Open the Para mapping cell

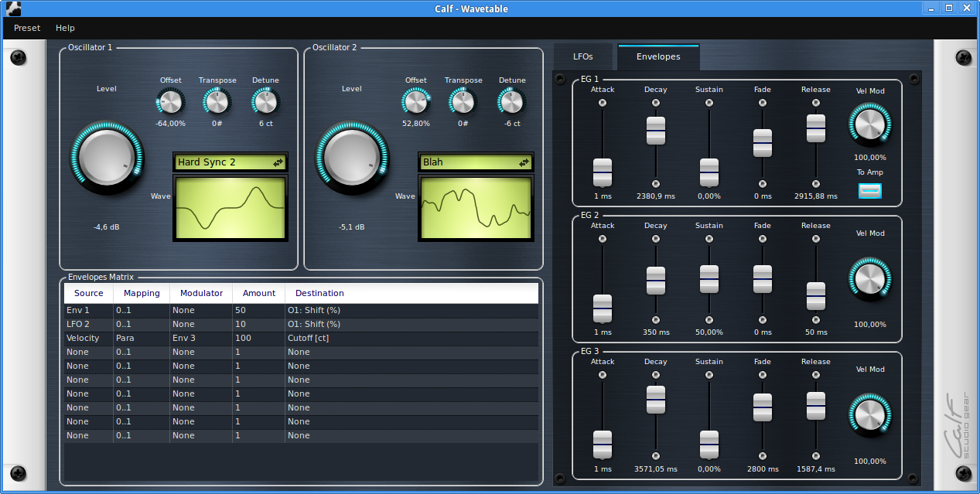pyautogui.click(x=142, y=338)
